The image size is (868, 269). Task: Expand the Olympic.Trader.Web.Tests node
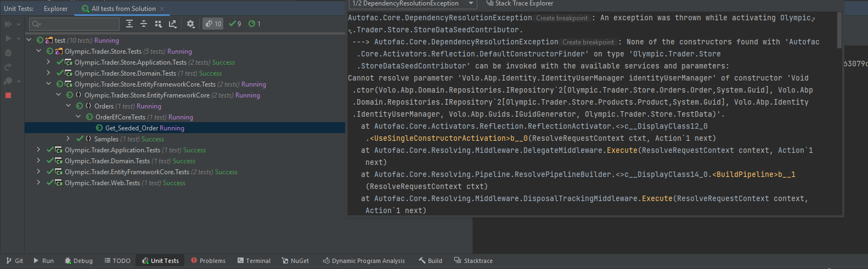click(39, 183)
